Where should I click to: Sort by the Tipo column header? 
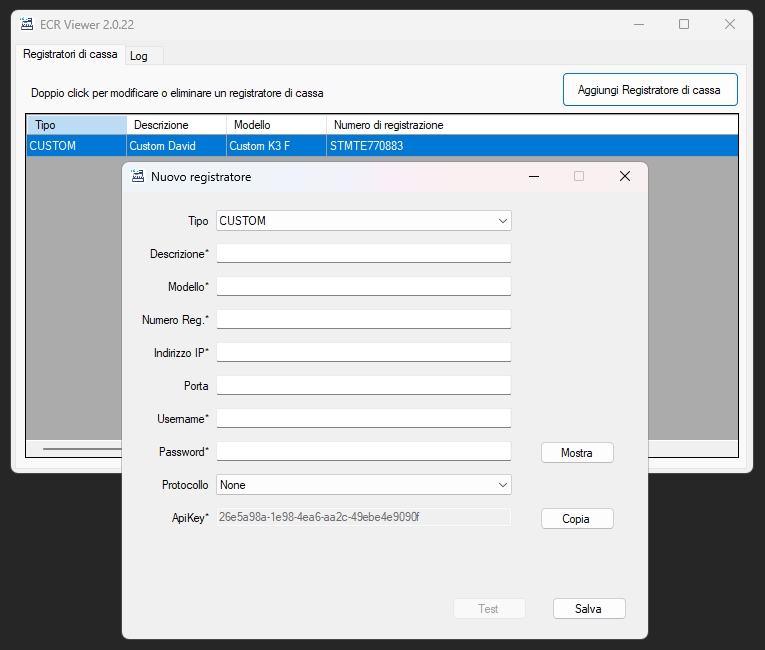coord(76,125)
